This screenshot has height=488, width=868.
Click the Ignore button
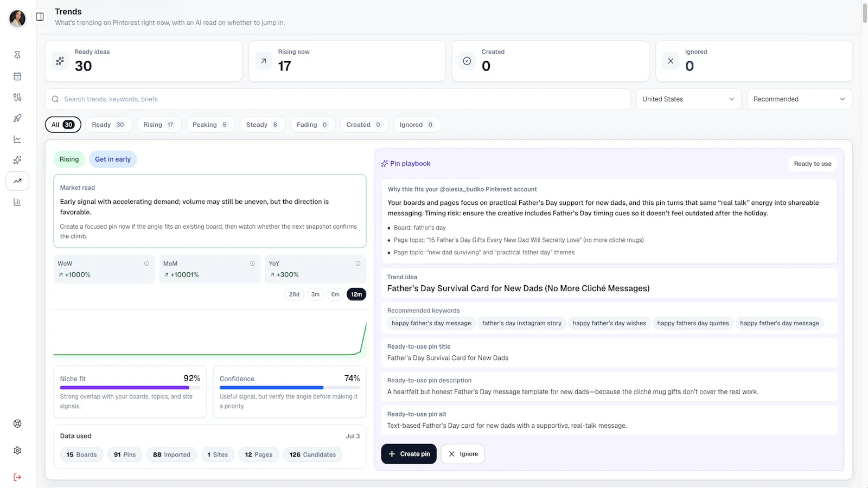pos(463,454)
